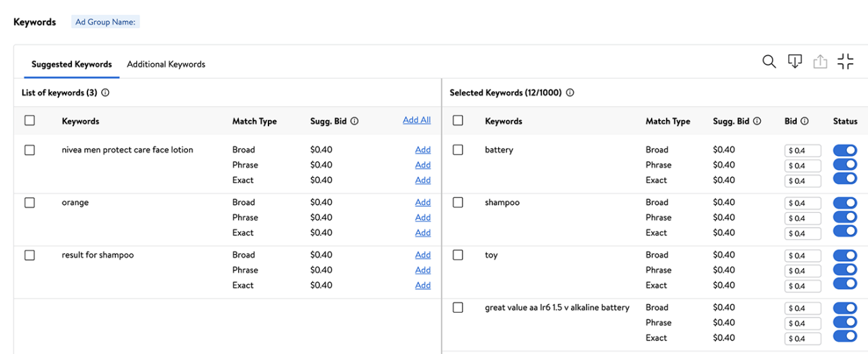Click the Add All link

(416, 120)
